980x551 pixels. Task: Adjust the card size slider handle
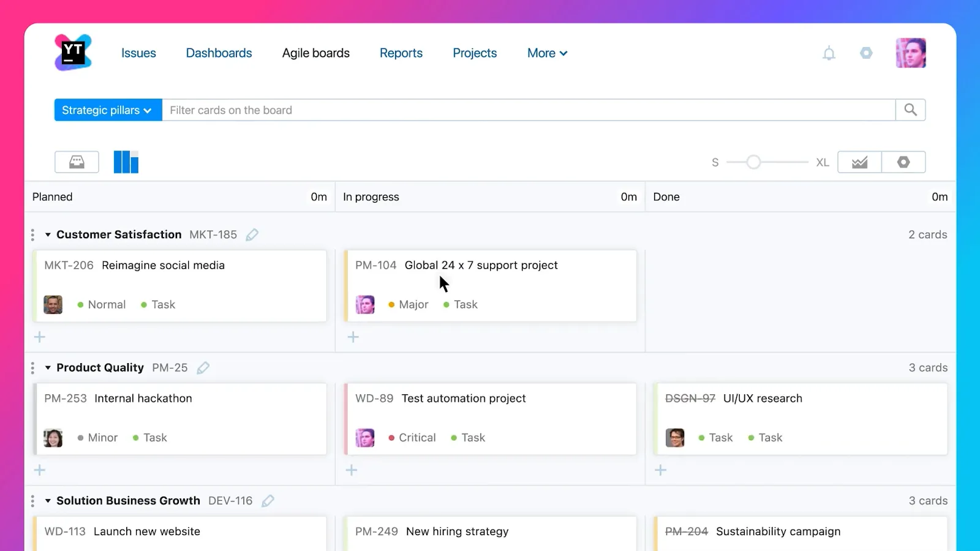(x=753, y=162)
